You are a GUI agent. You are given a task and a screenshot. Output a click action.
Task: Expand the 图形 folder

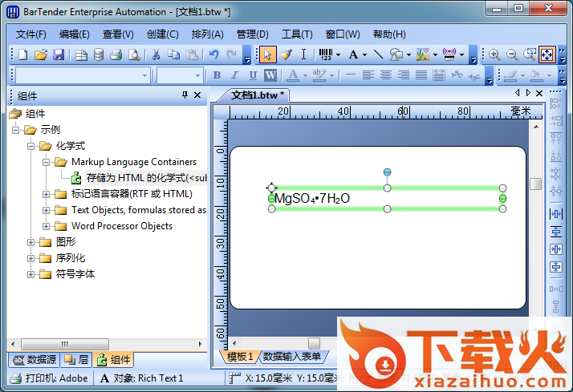[x=31, y=242]
